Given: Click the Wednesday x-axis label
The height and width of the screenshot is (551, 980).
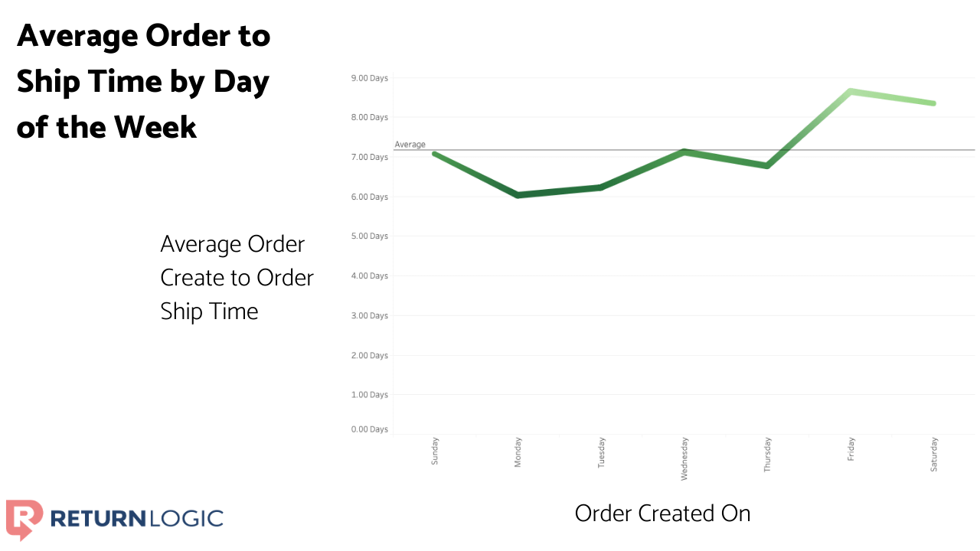Looking at the screenshot, I should [684, 458].
